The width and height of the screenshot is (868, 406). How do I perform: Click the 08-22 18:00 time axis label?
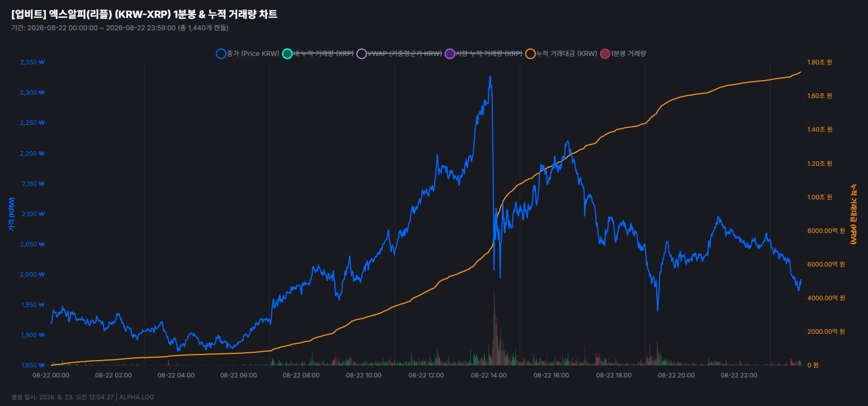[614, 375]
